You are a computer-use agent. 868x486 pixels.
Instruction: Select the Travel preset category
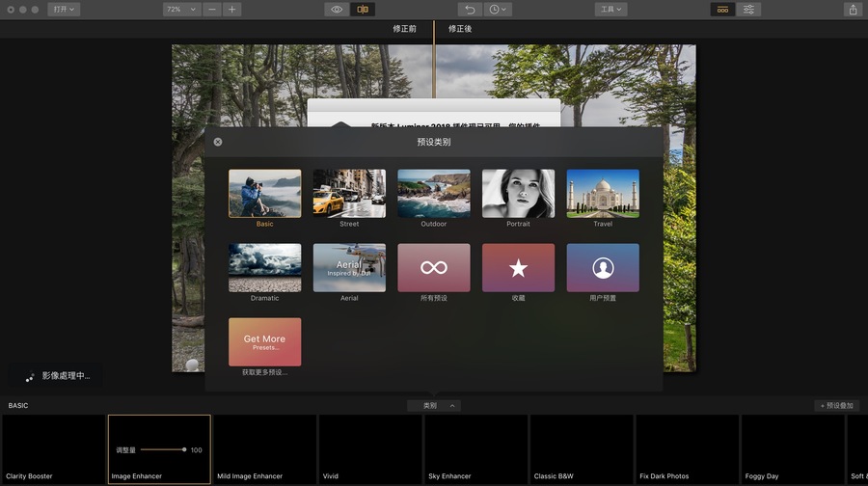click(603, 193)
